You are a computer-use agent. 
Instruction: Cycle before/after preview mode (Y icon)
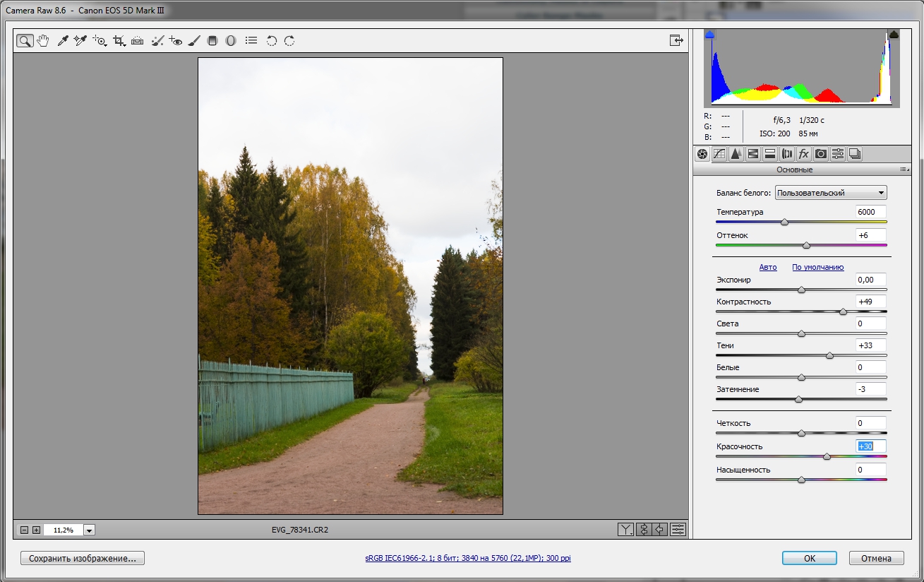tap(625, 529)
